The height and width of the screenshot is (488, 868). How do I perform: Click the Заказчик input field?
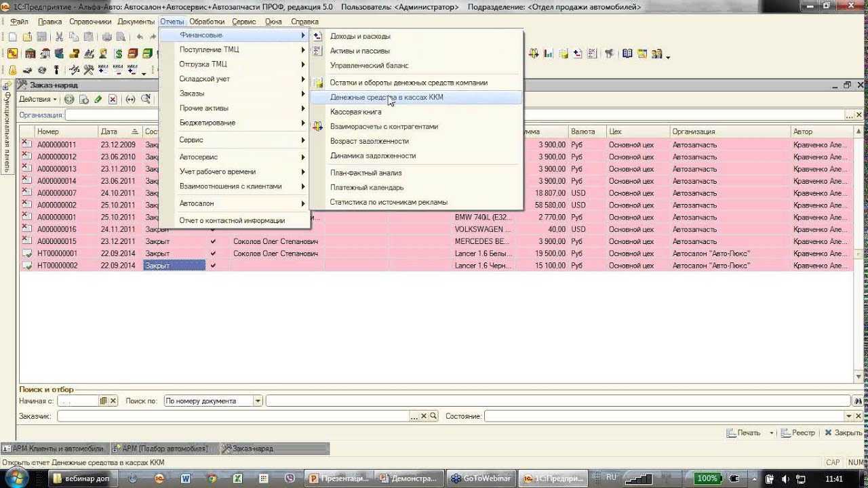click(x=234, y=416)
